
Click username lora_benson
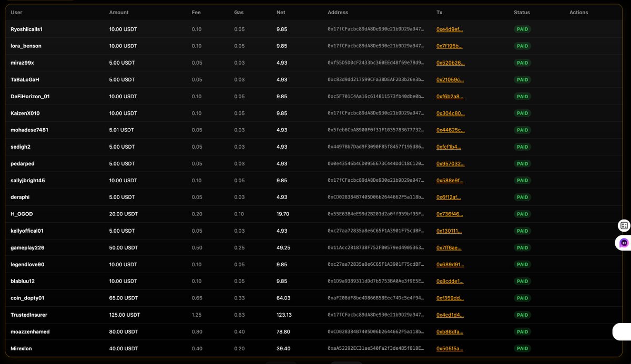pos(26,46)
